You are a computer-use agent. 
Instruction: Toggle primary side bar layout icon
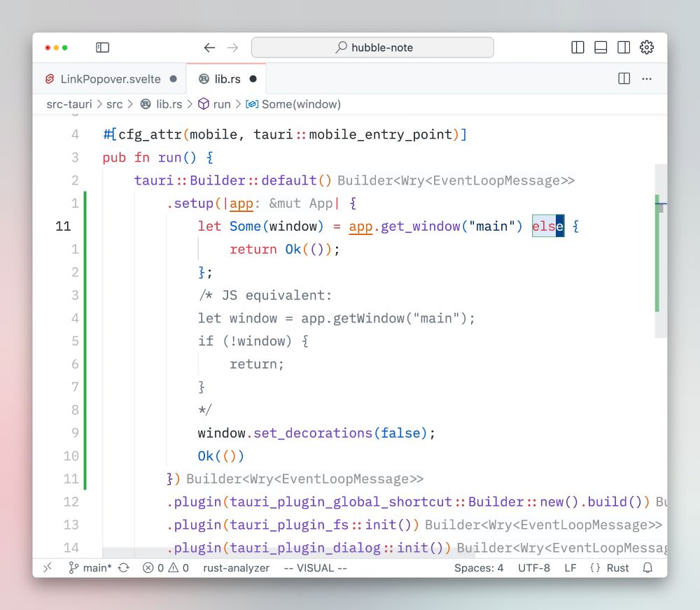tap(577, 48)
